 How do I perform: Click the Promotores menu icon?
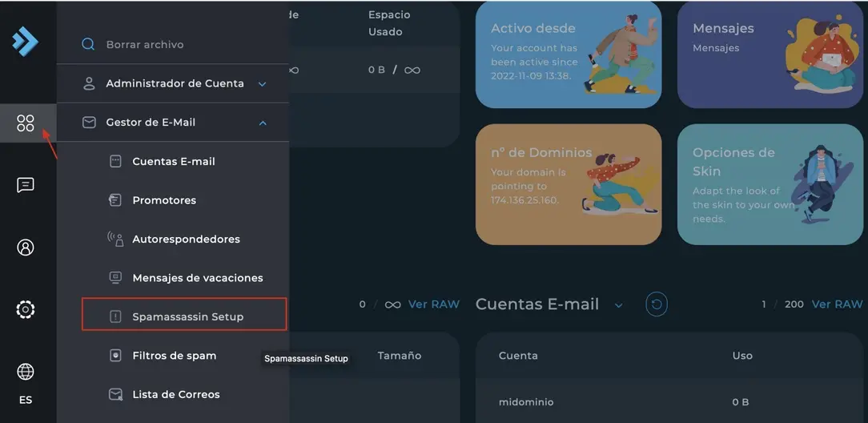(x=115, y=199)
